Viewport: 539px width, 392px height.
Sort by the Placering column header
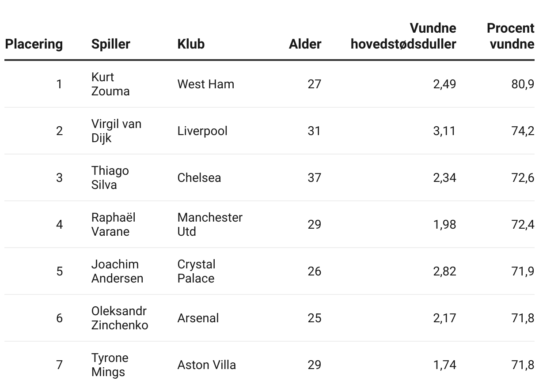(x=34, y=44)
